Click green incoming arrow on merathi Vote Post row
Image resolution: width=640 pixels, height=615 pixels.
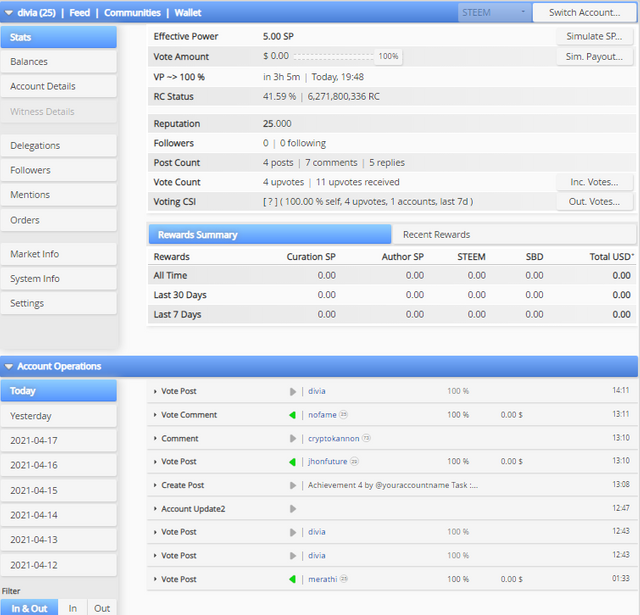[x=292, y=579]
